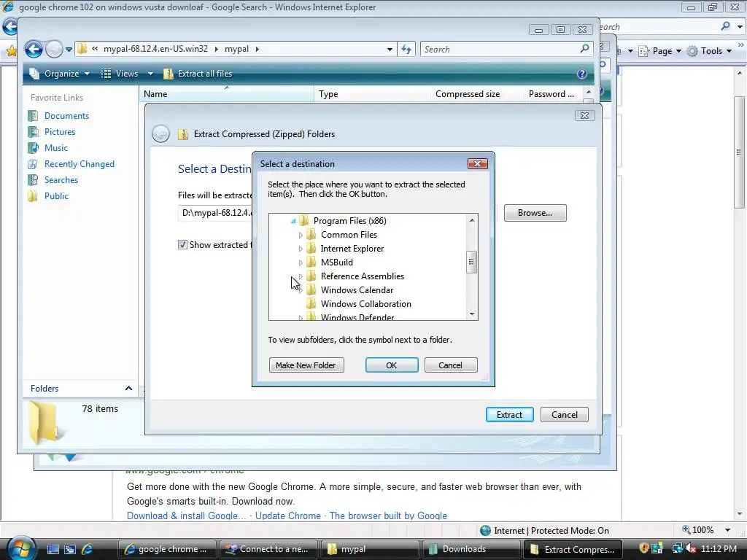Image resolution: width=747 pixels, height=560 pixels.
Task: Expand the Common Files folder node
Action: pyautogui.click(x=301, y=235)
